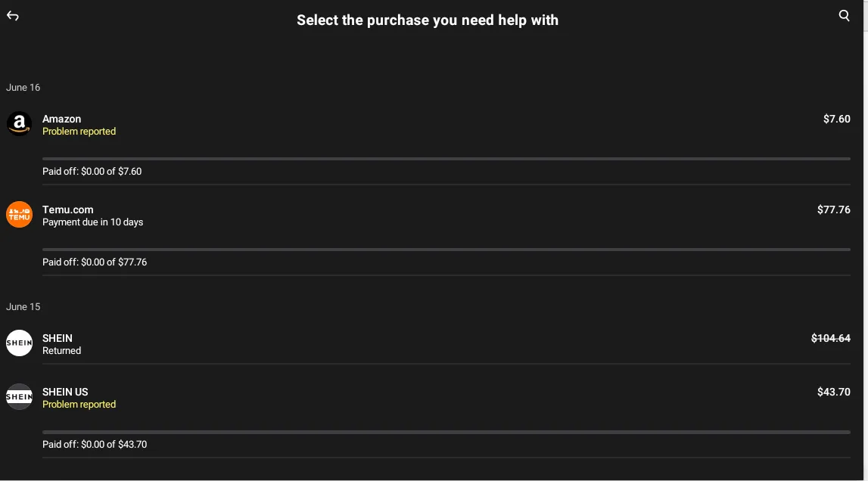The image size is (868, 481).
Task: Click the $7.60 Amazon amount
Action: click(x=836, y=119)
